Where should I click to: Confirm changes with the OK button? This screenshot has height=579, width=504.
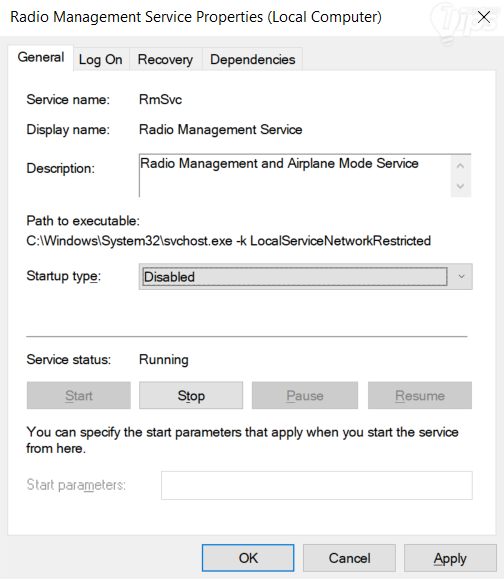click(x=248, y=558)
